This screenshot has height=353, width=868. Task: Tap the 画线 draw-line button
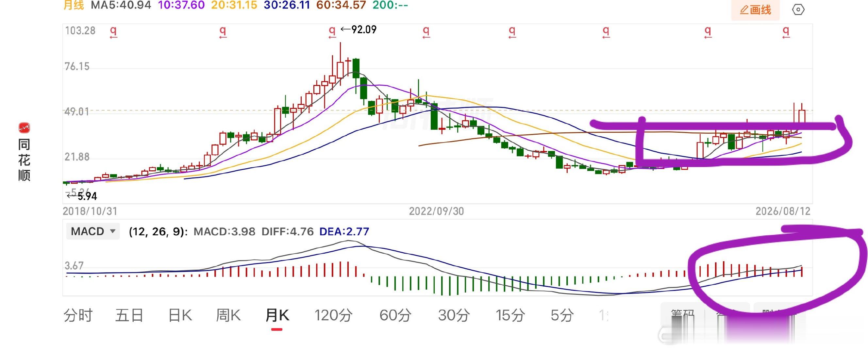(756, 10)
